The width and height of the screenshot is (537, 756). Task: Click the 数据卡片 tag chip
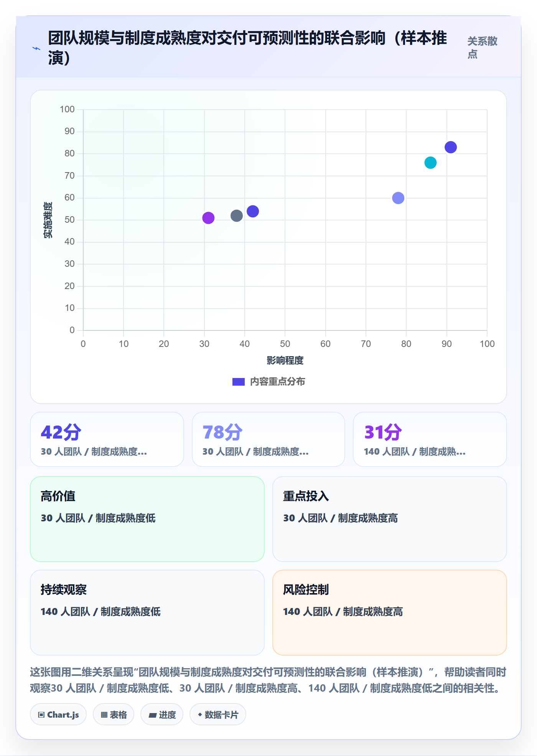click(218, 715)
